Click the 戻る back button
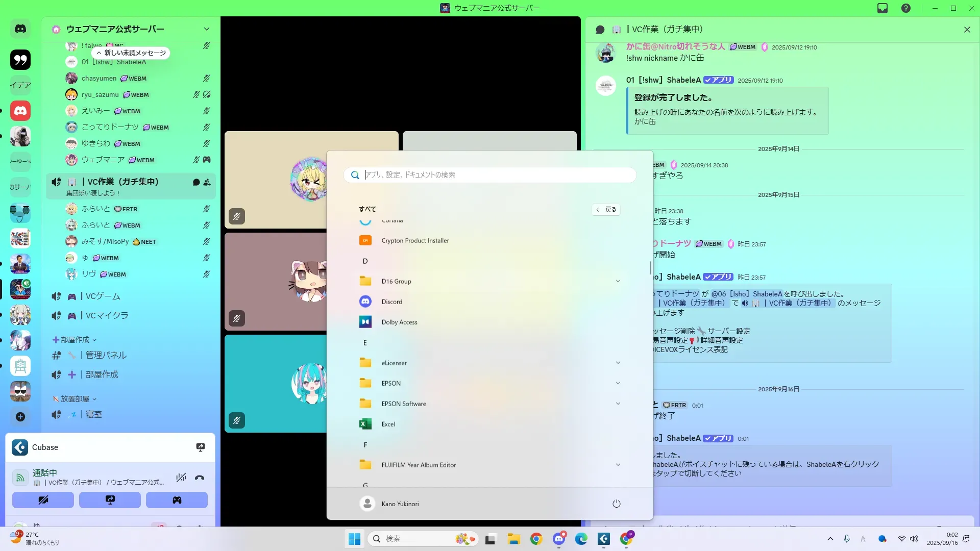Viewport: 980px width, 551px height. [606, 209]
